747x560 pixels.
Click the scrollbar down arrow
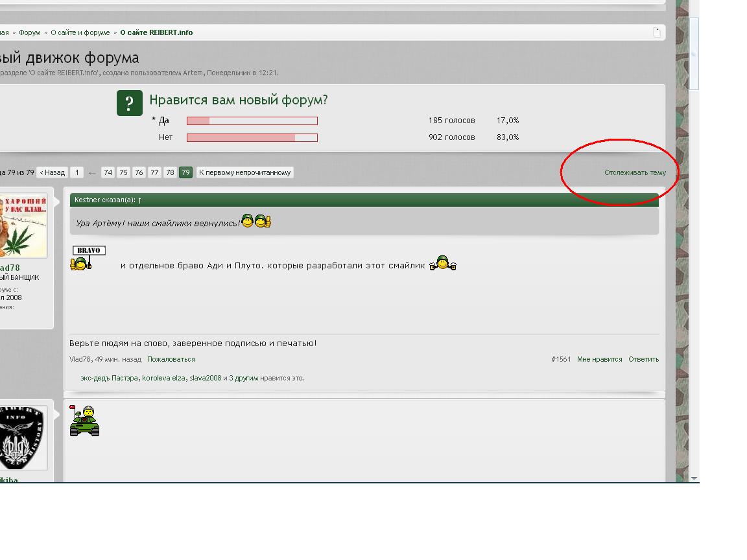[x=694, y=478]
